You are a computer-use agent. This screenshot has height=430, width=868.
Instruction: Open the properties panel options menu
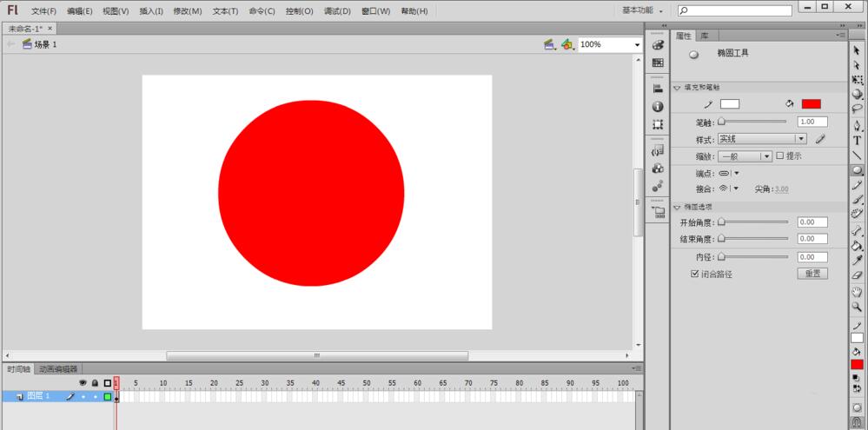(x=840, y=36)
